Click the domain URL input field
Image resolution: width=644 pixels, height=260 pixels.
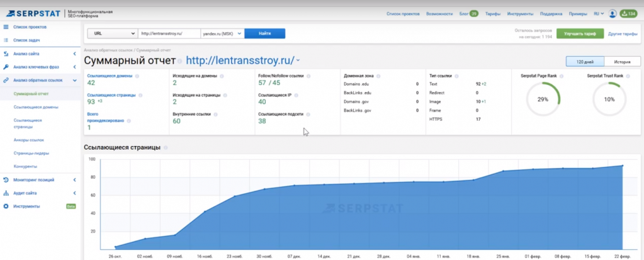(x=169, y=34)
